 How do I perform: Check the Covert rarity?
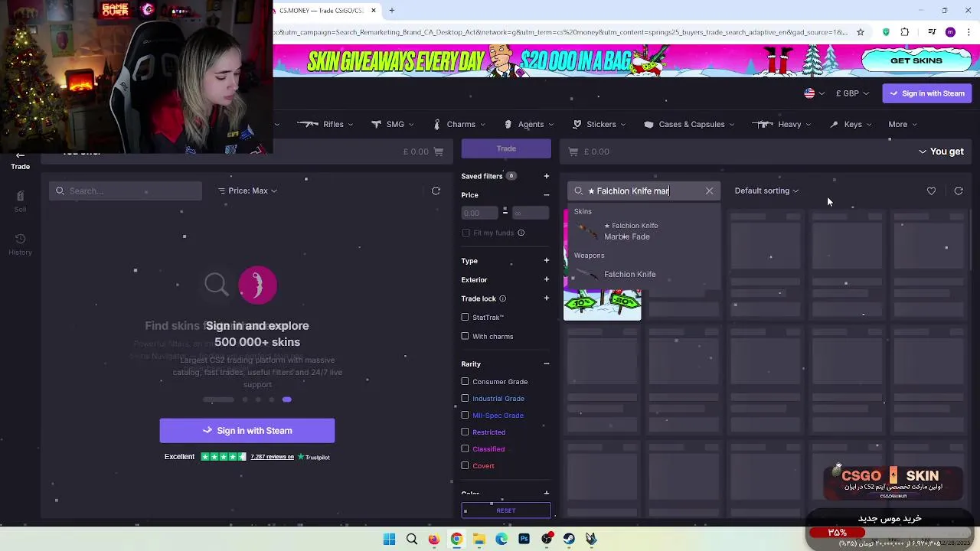point(465,465)
